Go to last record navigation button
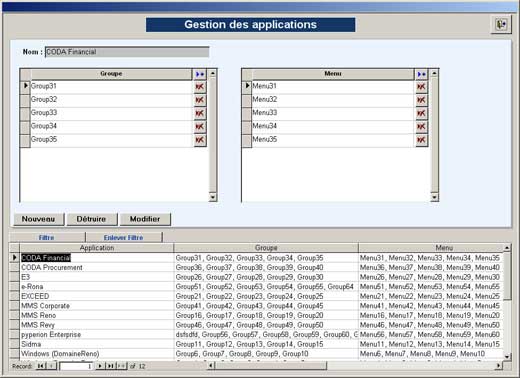The image size is (520, 378). pyautogui.click(x=110, y=366)
